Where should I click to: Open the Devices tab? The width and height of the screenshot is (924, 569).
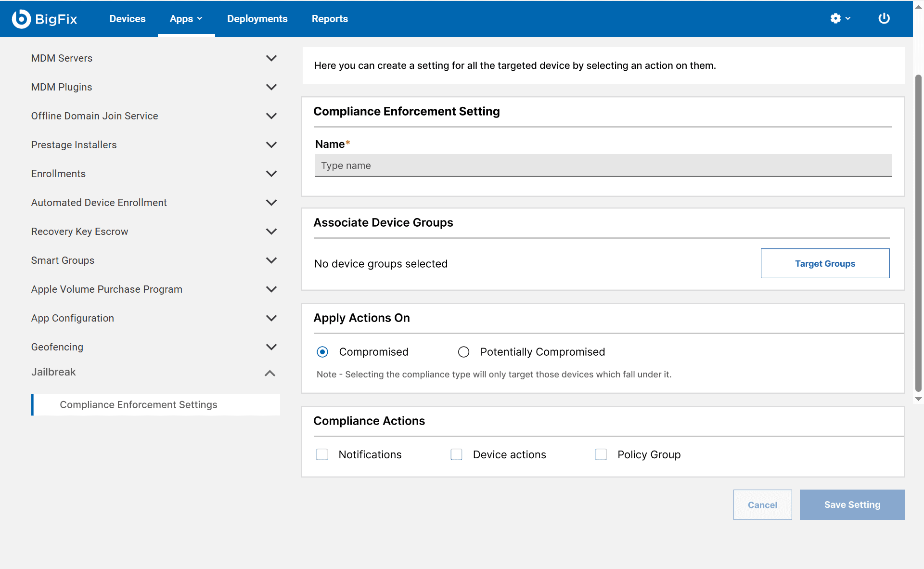pos(127,19)
